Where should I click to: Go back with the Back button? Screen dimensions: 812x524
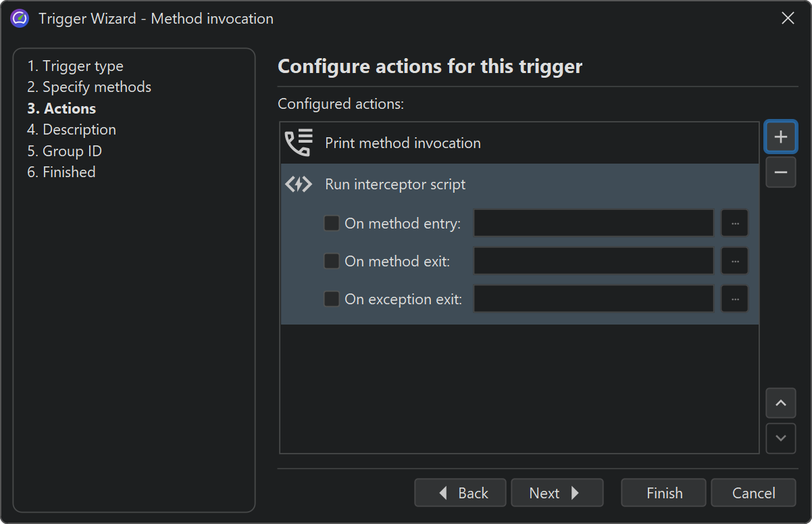(x=461, y=493)
